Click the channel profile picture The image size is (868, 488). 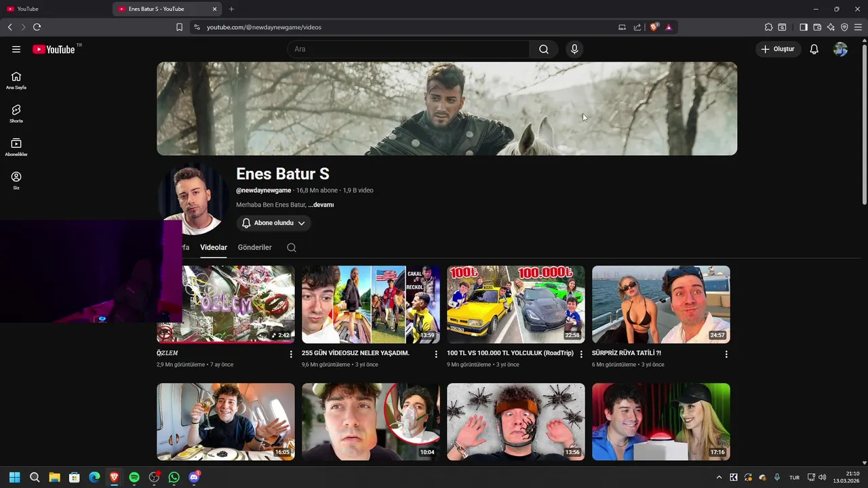[x=193, y=200]
